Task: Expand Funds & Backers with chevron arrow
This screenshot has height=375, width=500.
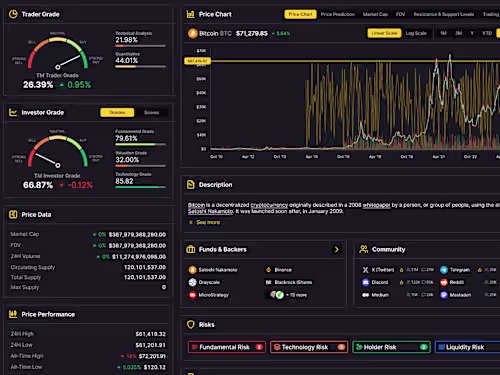Action: 337,249
